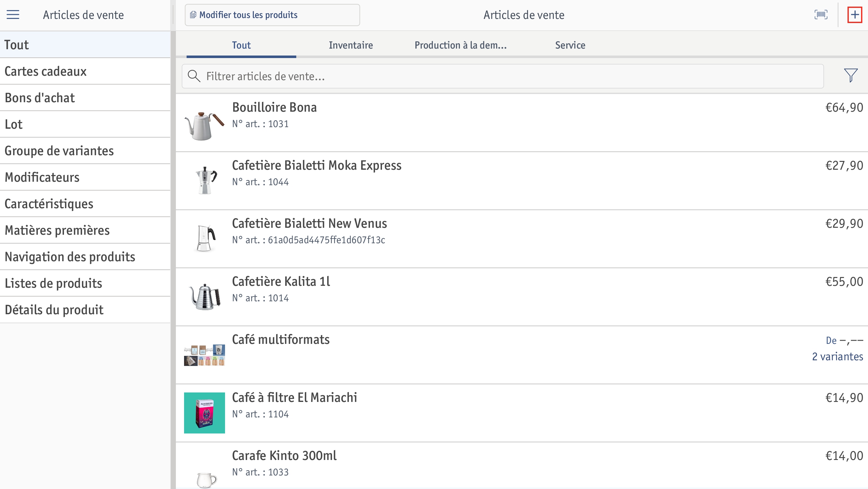Open Cafetière Bialetti Moka Express item

click(522, 181)
